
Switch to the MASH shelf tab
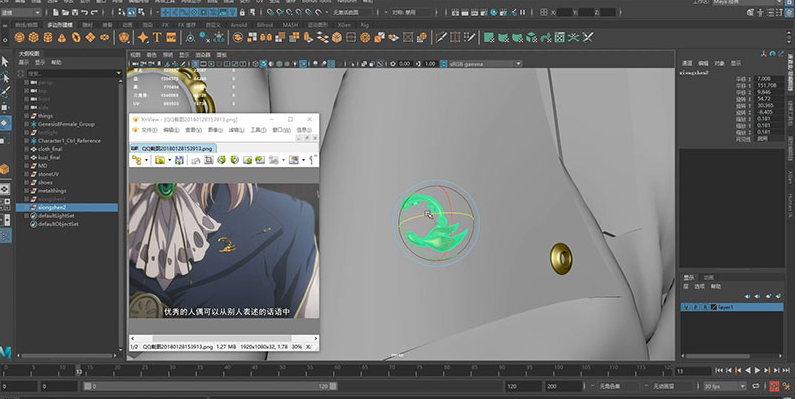click(290, 24)
